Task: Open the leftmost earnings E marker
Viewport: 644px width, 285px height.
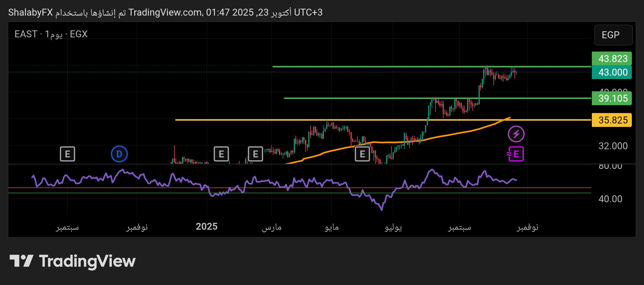Action: 67,154
